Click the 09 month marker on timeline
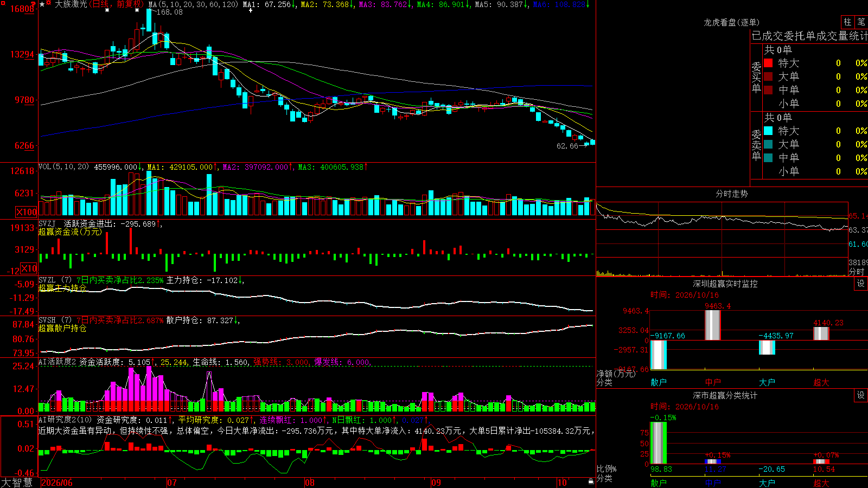Viewport: 868px width, 488px height. [x=436, y=483]
